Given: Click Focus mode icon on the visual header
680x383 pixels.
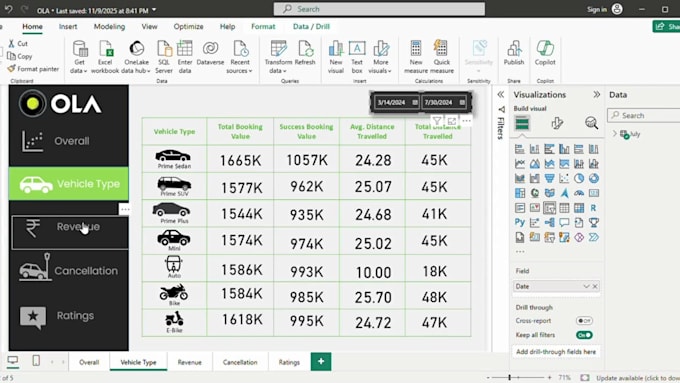Looking at the screenshot, I should coord(452,121).
